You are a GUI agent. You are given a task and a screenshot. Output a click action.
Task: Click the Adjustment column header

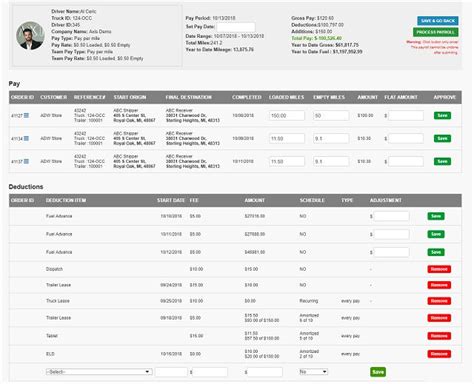coord(386,200)
